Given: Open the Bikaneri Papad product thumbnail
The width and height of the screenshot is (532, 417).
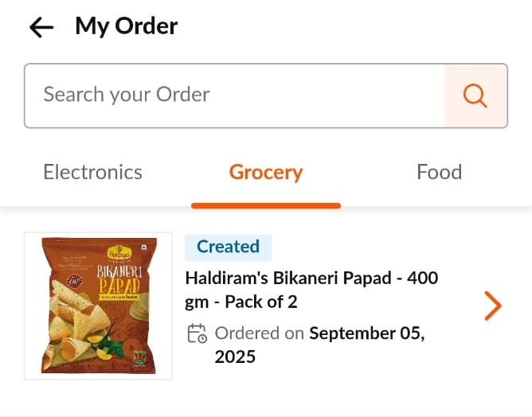Looking at the screenshot, I should (x=98, y=306).
